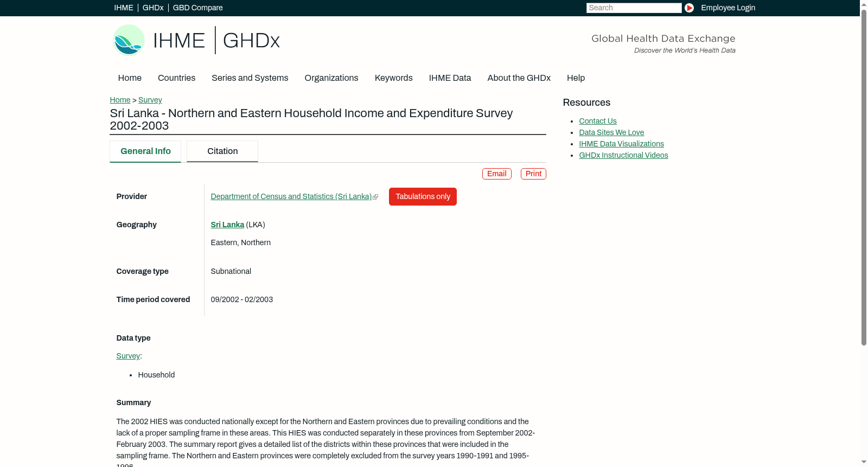Click the '09/2002 - 02/2003' time period value

(x=242, y=299)
